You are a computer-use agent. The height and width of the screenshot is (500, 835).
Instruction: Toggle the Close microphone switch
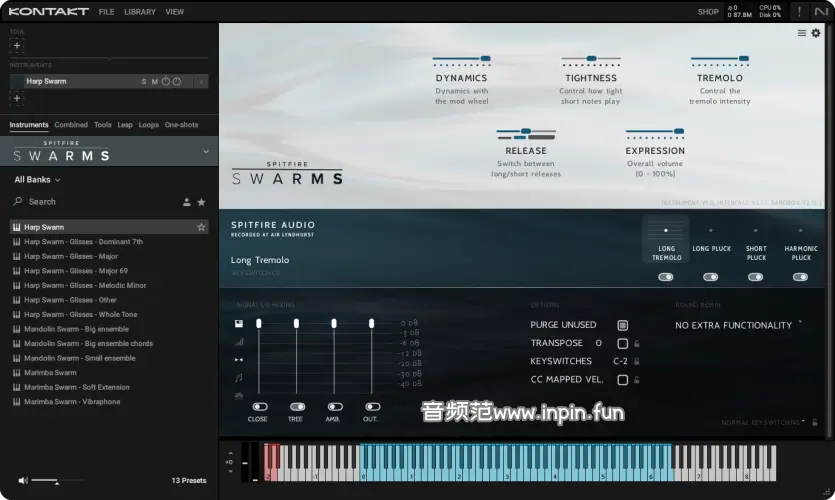pos(260,407)
